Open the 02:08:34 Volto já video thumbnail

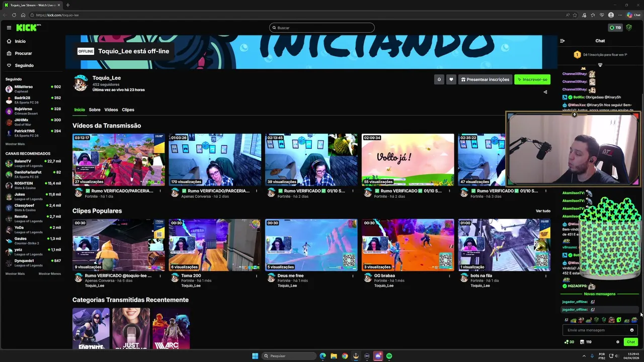[x=408, y=159]
